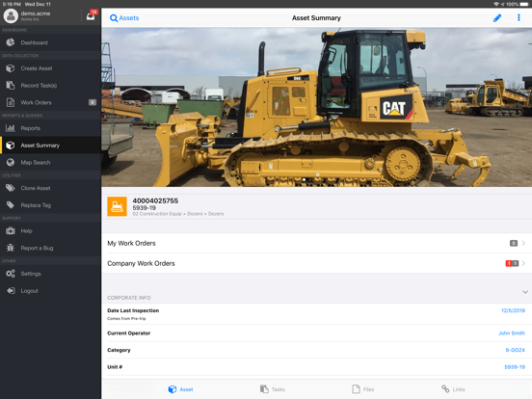The image size is (532, 399).
Task: Open the inbox notifications icon
Action: tap(91, 16)
